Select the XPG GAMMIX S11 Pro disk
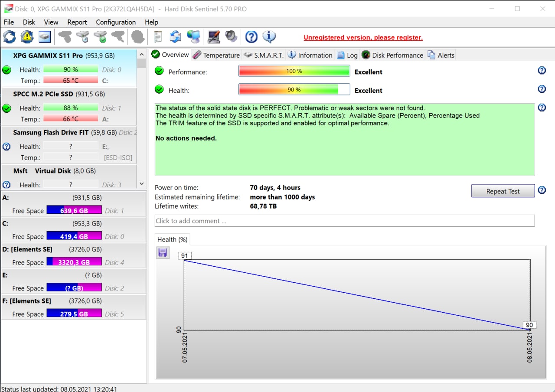The image size is (555, 392). pos(69,68)
